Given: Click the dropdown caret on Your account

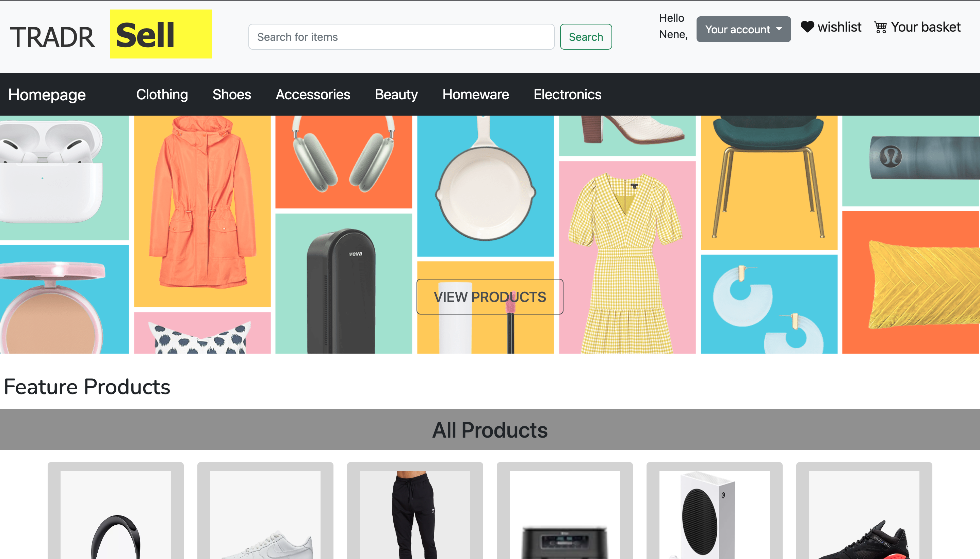Looking at the screenshot, I should 779,29.
